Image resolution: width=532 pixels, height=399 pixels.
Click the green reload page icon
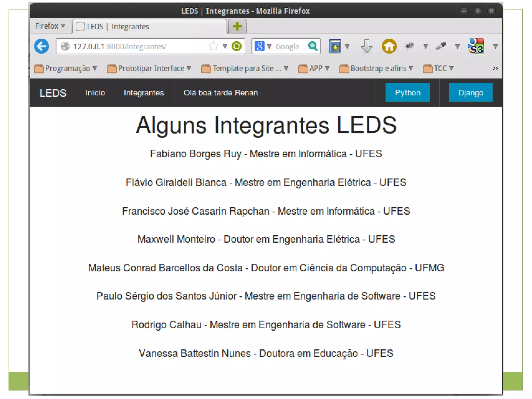pyautogui.click(x=237, y=46)
